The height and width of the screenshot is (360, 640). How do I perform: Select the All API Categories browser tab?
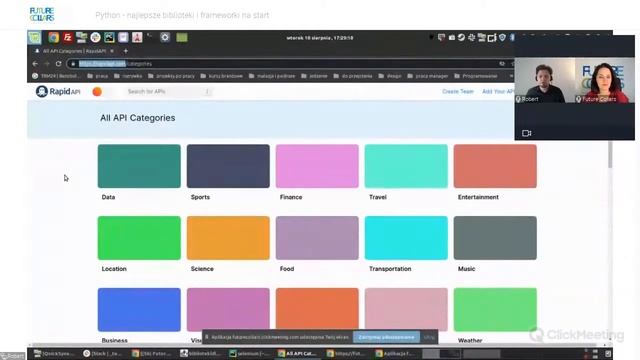[74, 51]
